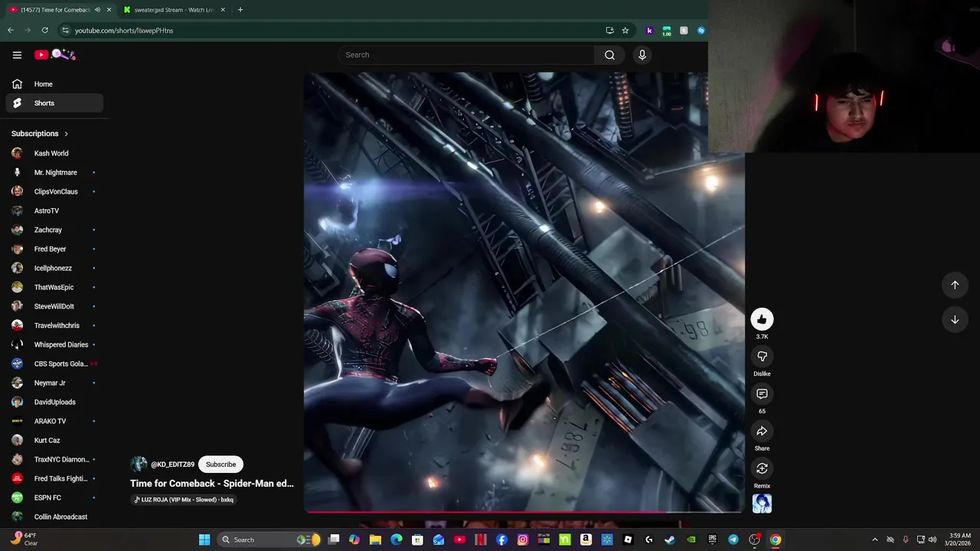Screen dimensions: 980x551
Task: Pause the Spider-Man short video
Action: (x=524, y=291)
